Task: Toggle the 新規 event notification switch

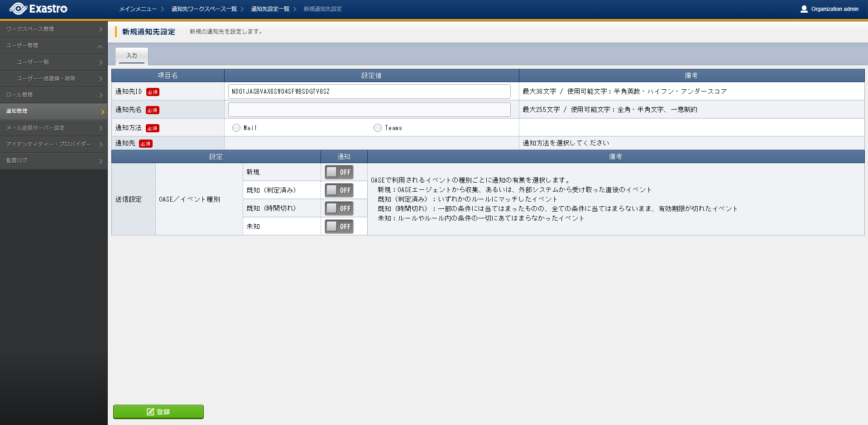Action: tap(339, 172)
